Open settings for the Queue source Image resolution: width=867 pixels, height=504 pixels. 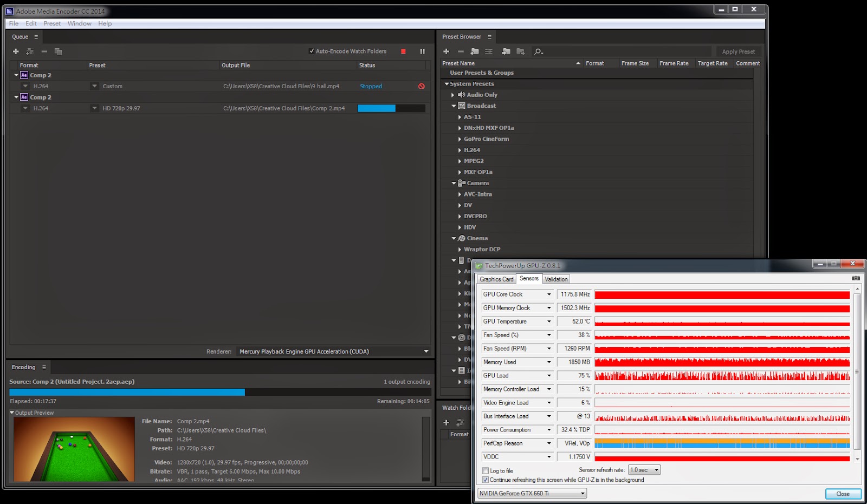tap(30, 51)
